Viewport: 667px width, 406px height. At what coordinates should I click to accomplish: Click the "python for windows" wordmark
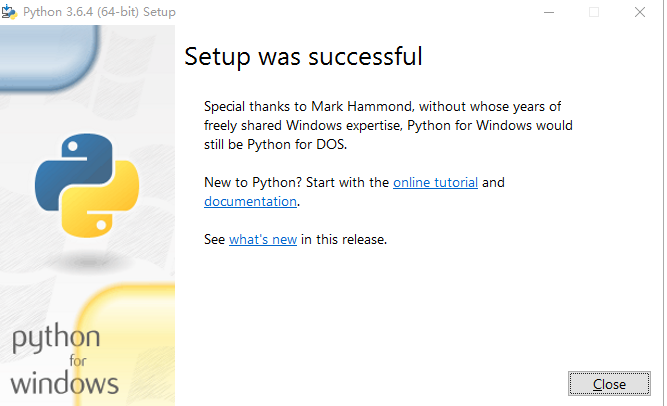[x=64, y=360]
